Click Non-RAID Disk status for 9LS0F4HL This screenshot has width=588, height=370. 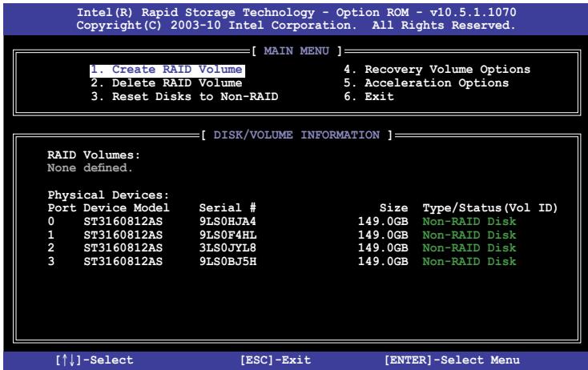tap(469, 235)
